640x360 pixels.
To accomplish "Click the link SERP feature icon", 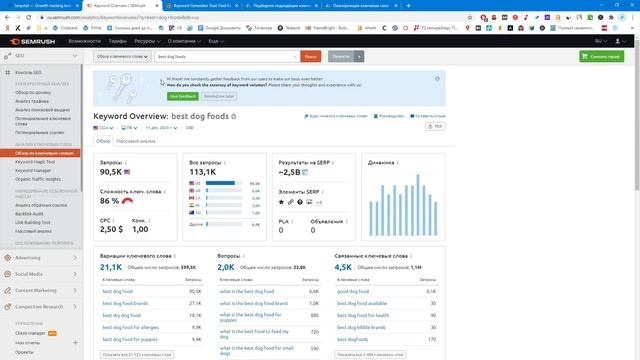I will (291, 202).
